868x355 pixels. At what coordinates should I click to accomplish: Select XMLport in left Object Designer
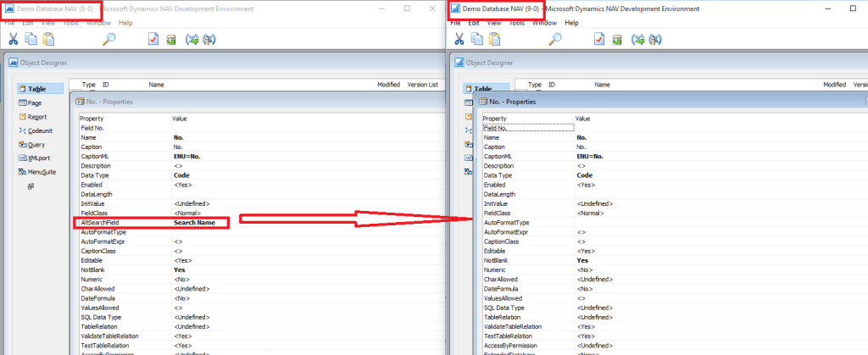pyautogui.click(x=40, y=158)
